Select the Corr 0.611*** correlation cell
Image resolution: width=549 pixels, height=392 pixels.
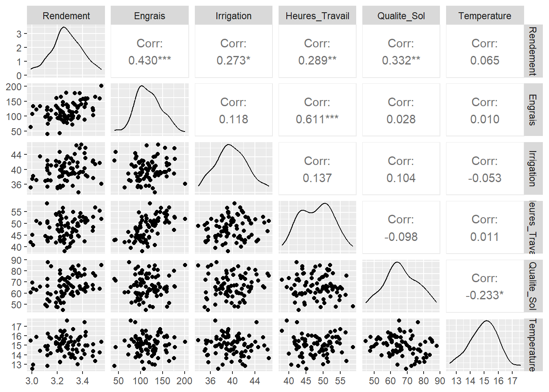(317, 111)
